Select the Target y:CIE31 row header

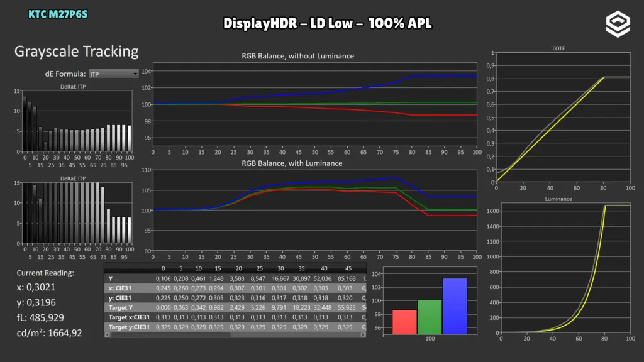(129, 327)
